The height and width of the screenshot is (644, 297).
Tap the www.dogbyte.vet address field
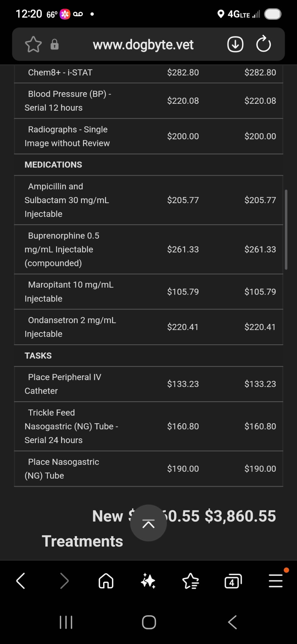point(143,44)
